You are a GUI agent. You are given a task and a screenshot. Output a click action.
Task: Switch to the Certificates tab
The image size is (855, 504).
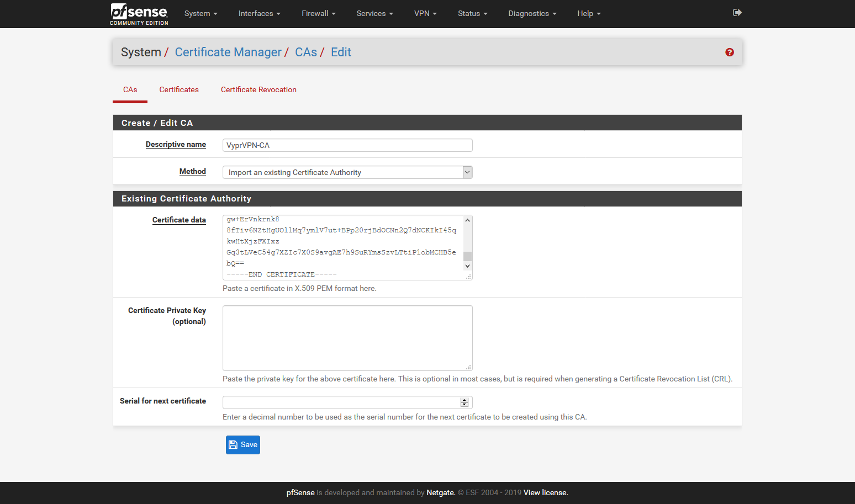point(179,89)
